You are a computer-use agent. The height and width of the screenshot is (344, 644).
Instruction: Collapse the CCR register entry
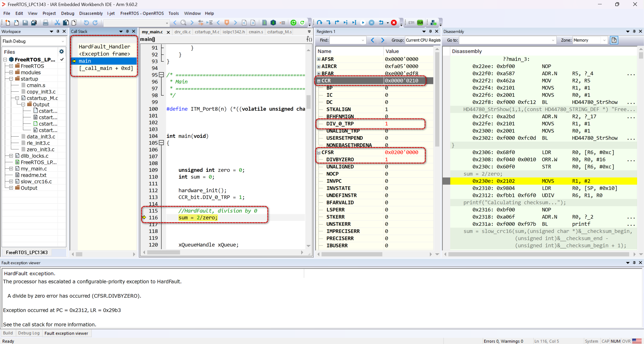319,80
